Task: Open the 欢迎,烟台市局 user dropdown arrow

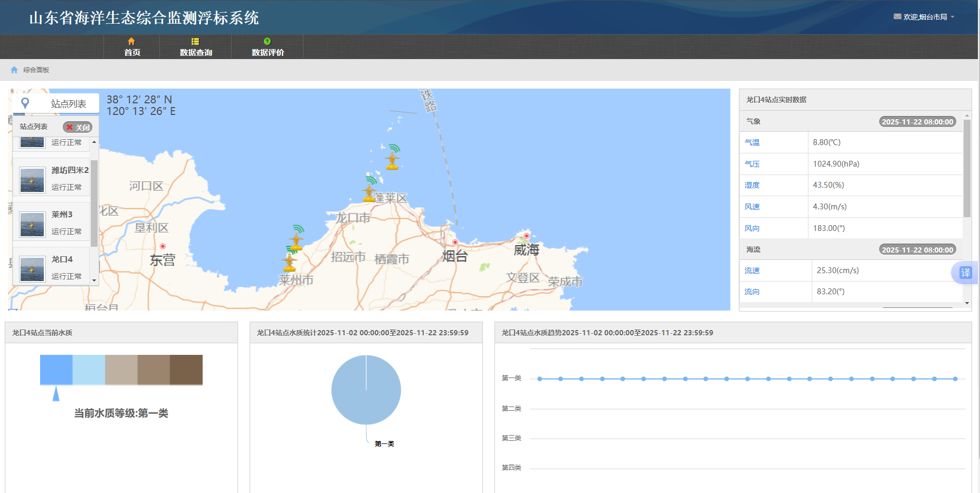Action: click(953, 17)
